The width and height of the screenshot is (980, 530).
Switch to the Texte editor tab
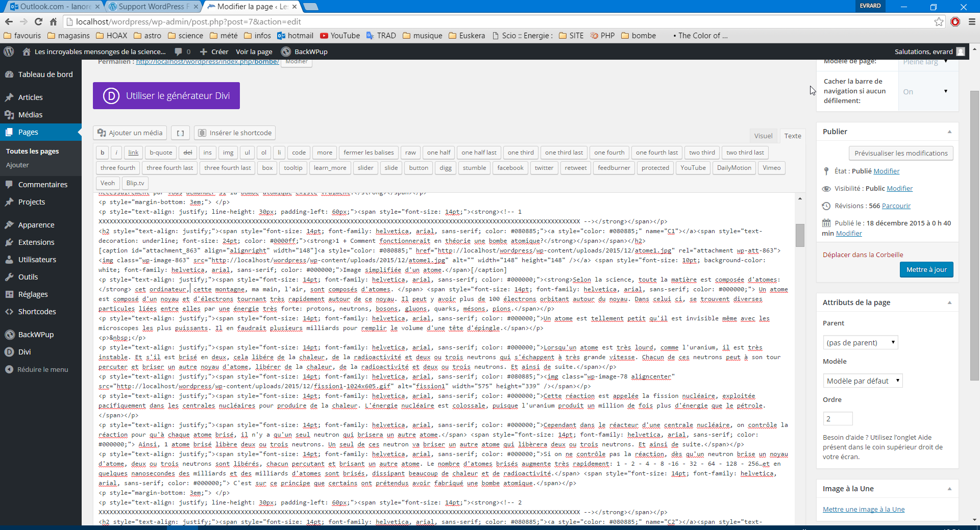[x=792, y=136]
